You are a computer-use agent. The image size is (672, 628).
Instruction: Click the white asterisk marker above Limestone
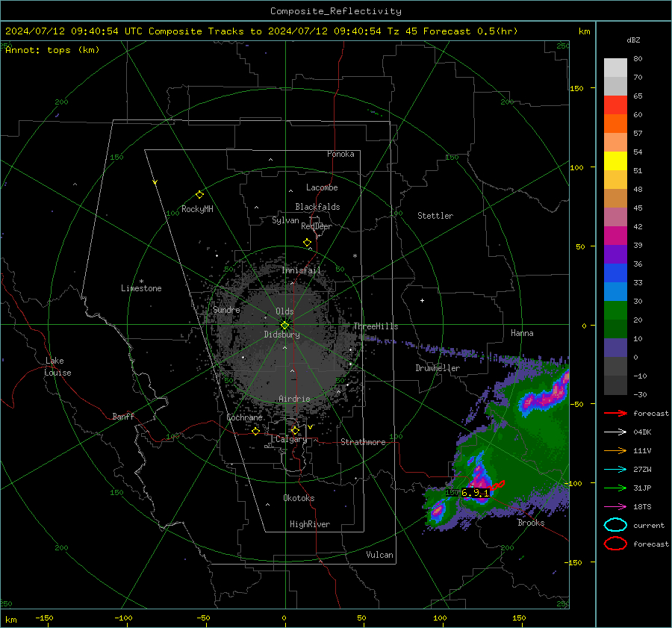point(141,282)
